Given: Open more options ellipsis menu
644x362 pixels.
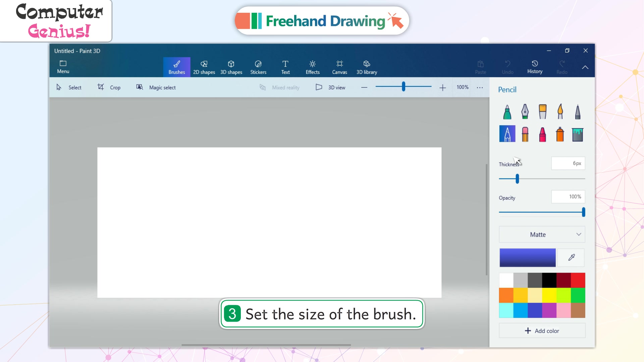Looking at the screenshot, I should pos(480,88).
